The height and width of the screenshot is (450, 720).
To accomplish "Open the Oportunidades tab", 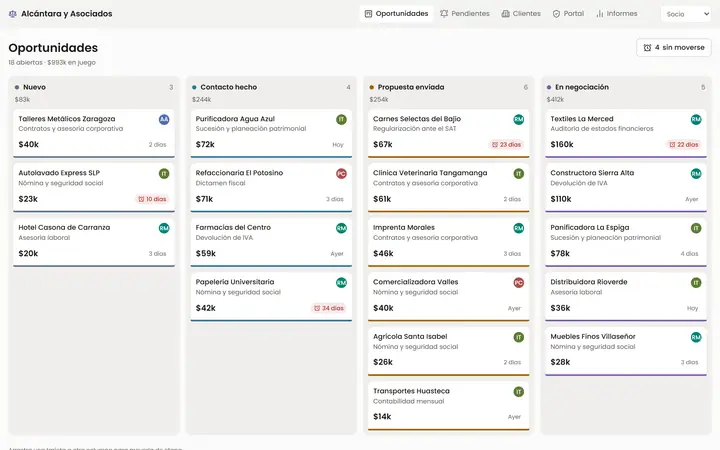I will point(396,14).
